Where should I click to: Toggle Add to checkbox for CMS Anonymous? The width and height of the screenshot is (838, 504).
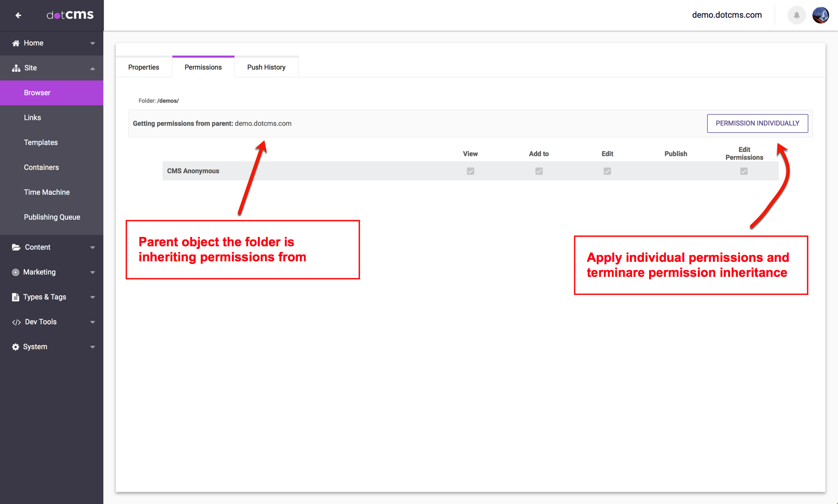[539, 171]
